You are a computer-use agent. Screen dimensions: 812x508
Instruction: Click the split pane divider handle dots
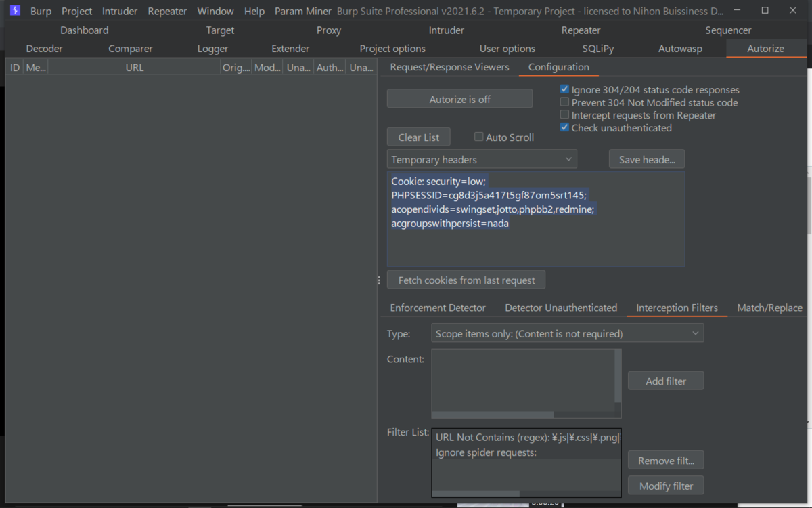point(379,280)
